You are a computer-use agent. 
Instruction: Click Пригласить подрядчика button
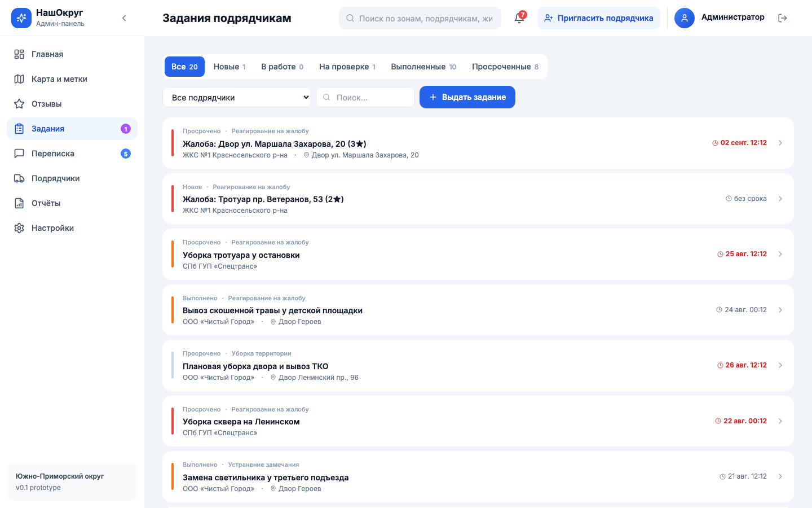pyautogui.click(x=599, y=18)
